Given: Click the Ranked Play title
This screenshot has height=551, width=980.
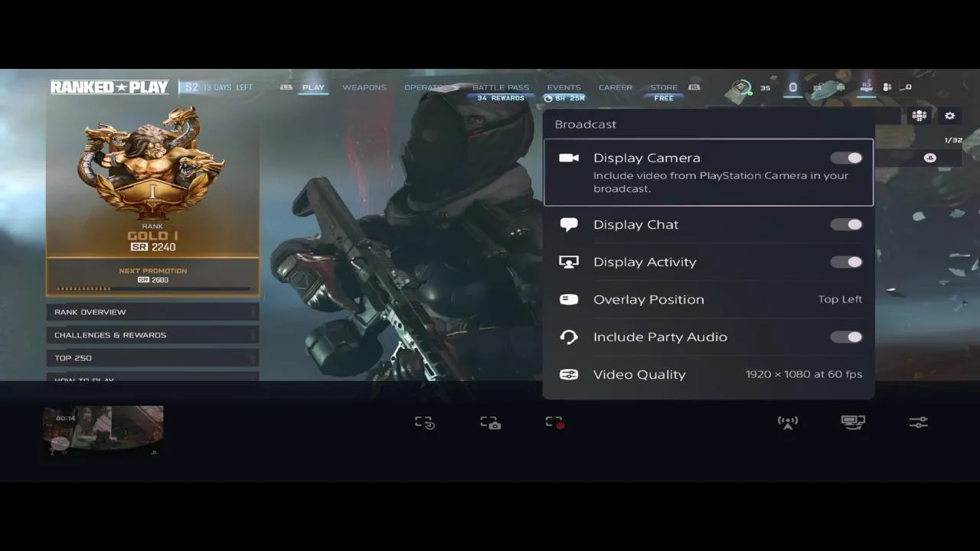Looking at the screenshot, I should [109, 87].
